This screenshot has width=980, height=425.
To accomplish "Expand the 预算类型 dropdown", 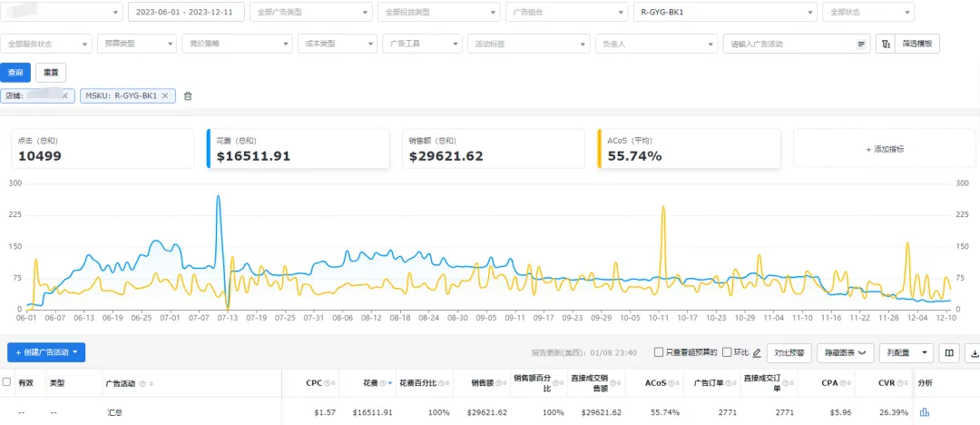I will click(x=137, y=44).
